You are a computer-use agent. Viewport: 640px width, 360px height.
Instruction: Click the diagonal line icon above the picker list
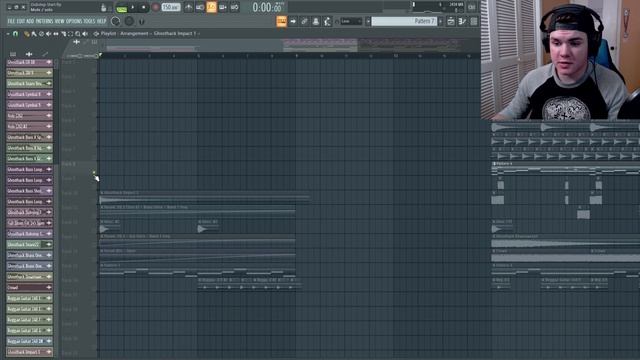coord(45,54)
